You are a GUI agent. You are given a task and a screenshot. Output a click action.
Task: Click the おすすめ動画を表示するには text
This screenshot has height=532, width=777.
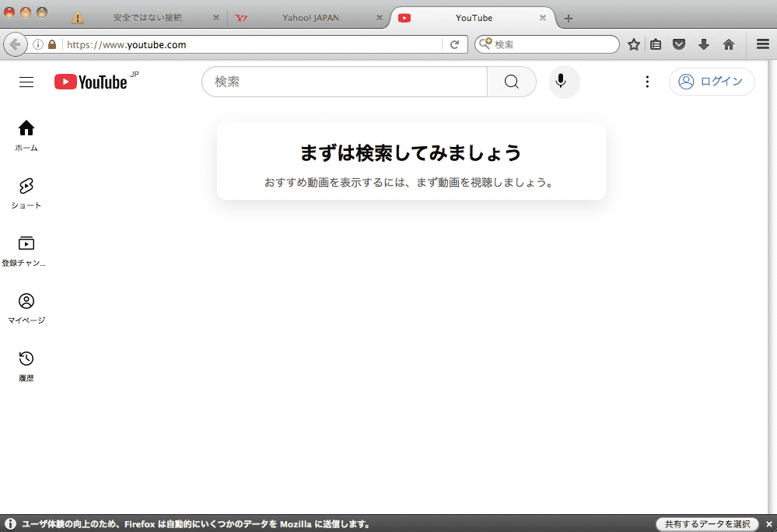(x=409, y=182)
